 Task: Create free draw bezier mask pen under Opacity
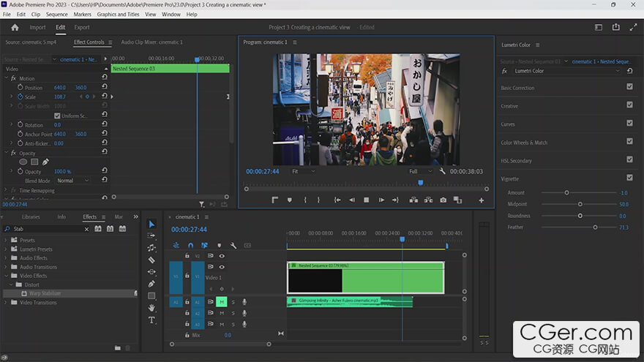pos(45,162)
